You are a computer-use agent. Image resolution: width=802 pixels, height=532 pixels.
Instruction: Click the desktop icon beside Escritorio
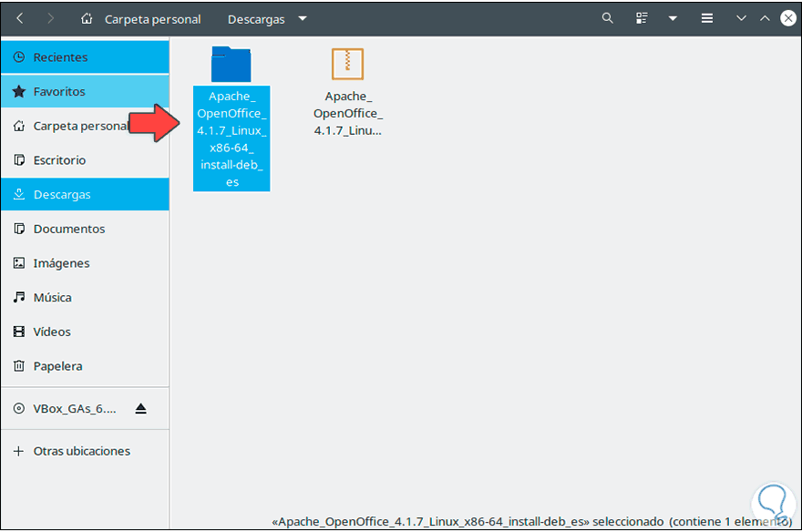[x=19, y=160]
